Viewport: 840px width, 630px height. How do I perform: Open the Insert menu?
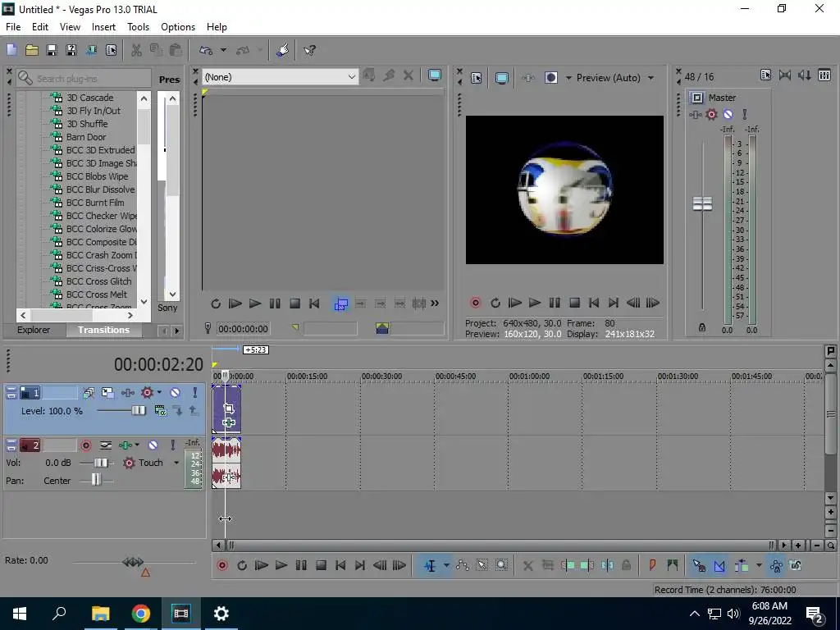(103, 27)
